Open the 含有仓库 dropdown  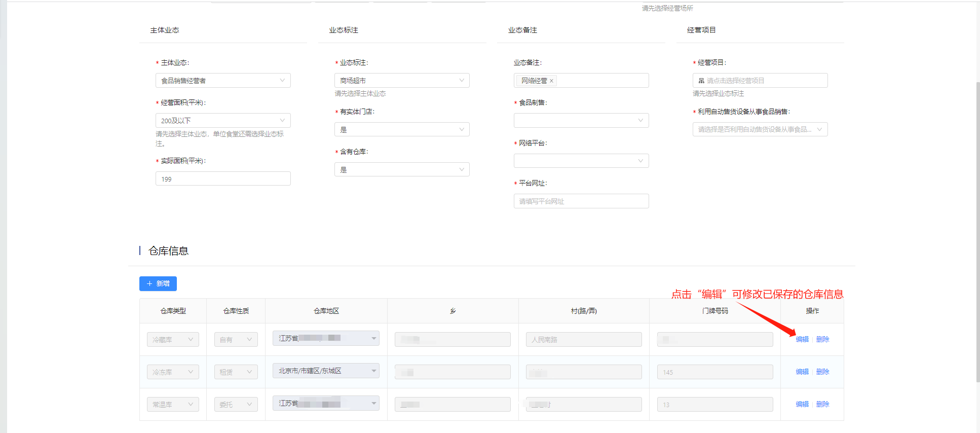[x=402, y=170]
